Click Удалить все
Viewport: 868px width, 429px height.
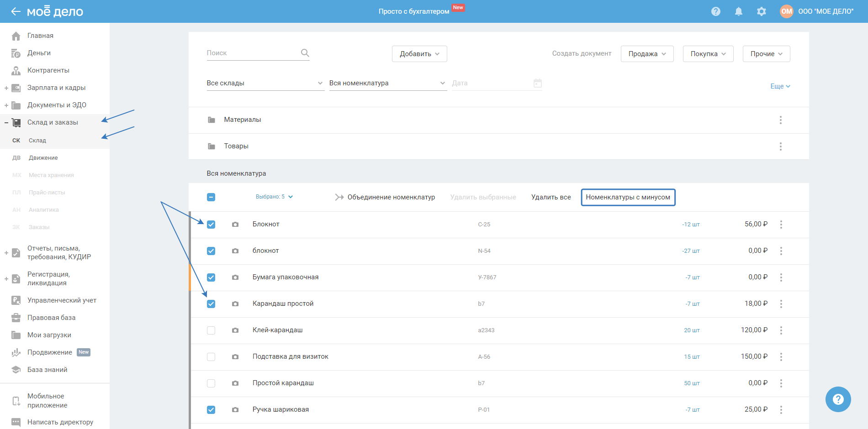click(550, 197)
